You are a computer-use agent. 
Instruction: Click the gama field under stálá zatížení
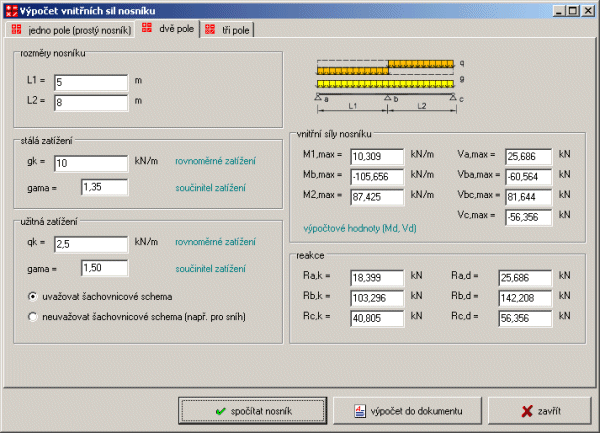click(x=104, y=187)
